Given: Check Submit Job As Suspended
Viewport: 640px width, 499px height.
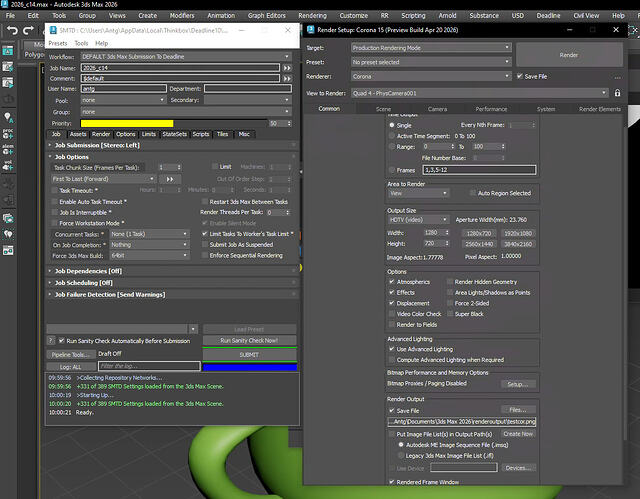Looking at the screenshot, I should pyautogui.click(x=205, y=244).
